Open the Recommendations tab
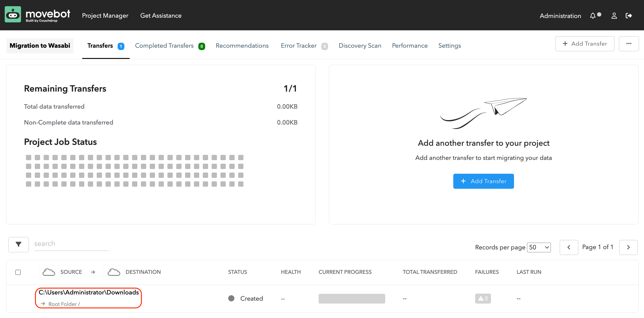 tap(242, 46)
